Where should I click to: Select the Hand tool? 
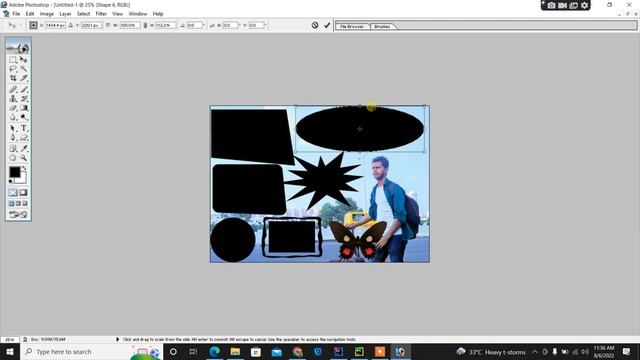pyautogui.click(x=13, y=158)
